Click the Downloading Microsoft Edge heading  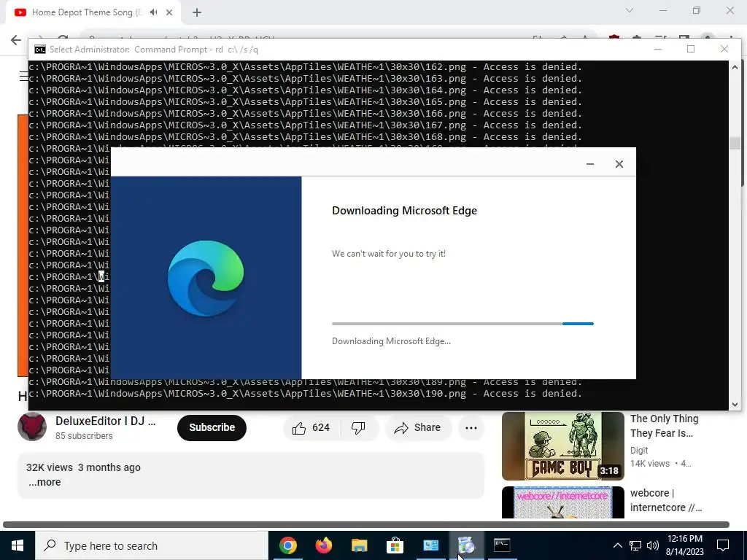click(x=404, y=211)
